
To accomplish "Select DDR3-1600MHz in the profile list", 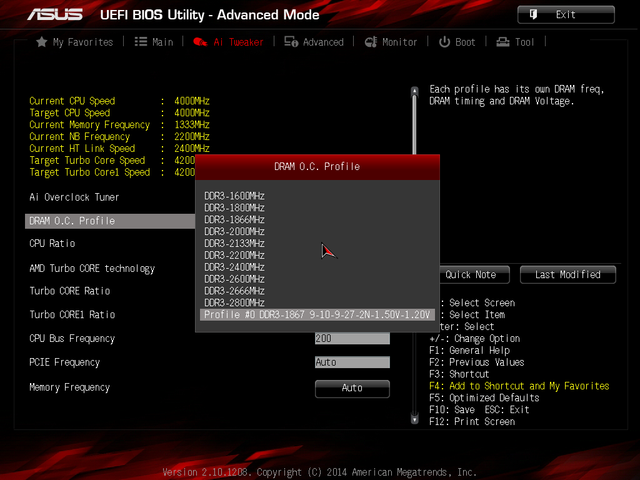I will (x=234, y=196).
